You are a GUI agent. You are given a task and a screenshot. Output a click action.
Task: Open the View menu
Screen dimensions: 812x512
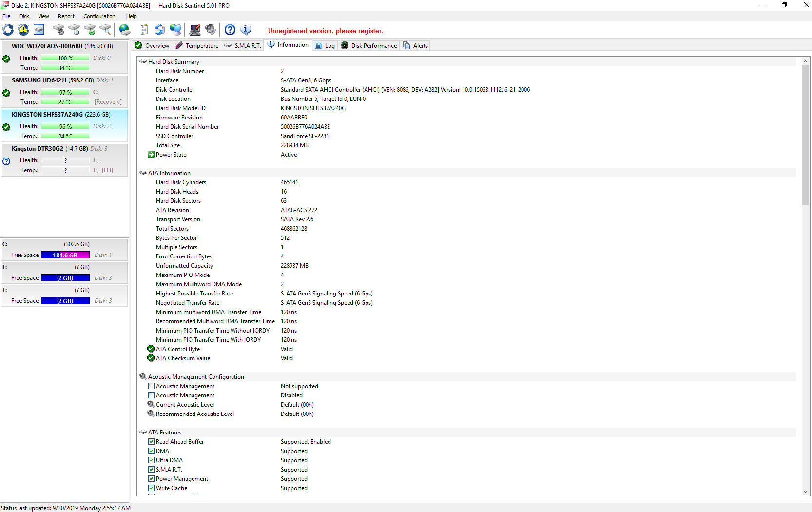tap(43, 16)
